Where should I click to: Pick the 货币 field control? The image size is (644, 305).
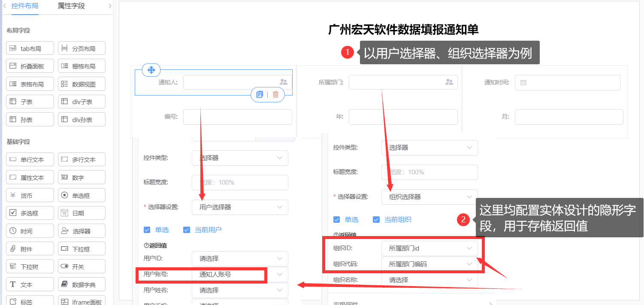[30, 195]
